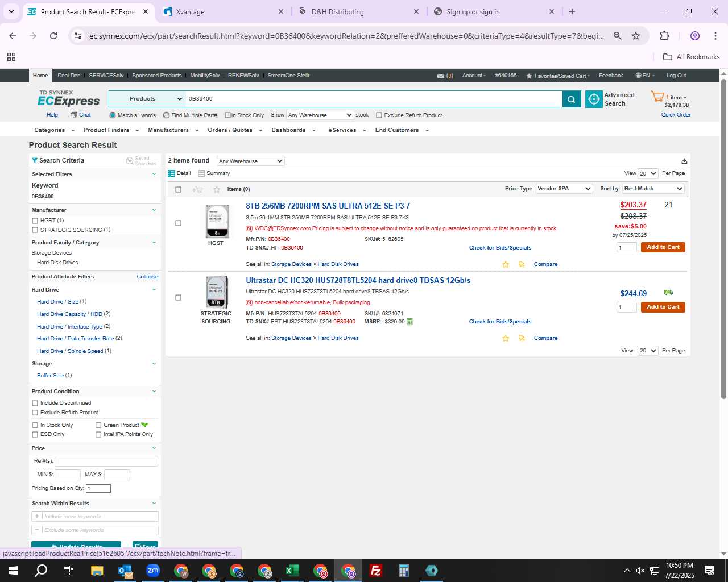The width and height of the screenshot is (728, 582).
Task: Collapse the Manufacturer filter section
Action: coord(154,210)
